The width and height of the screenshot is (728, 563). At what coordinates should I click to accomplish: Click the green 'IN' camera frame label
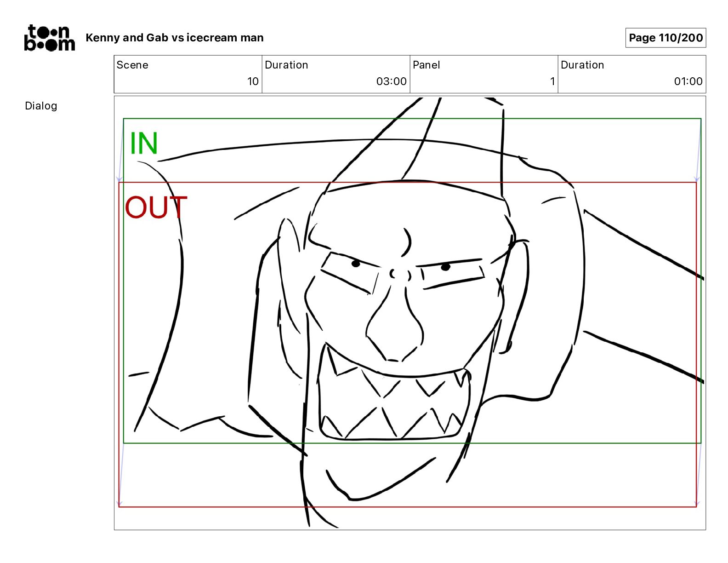coord(144,143)
